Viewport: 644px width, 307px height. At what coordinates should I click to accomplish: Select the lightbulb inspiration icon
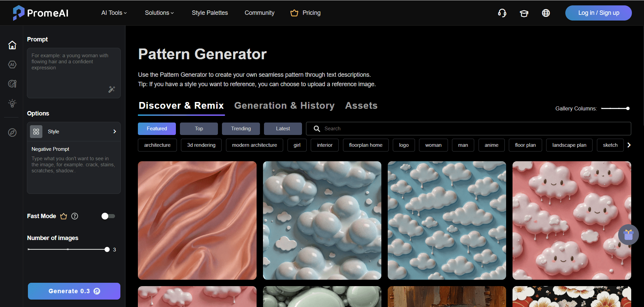(12, 103)
